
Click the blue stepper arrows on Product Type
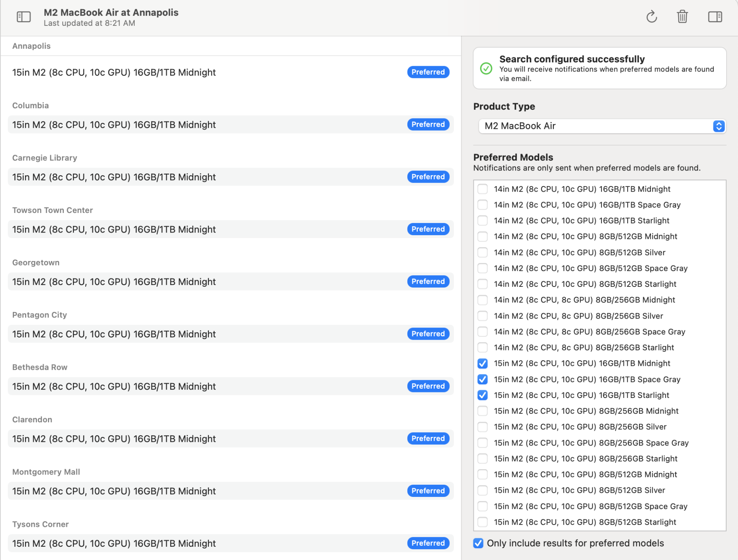718,126
